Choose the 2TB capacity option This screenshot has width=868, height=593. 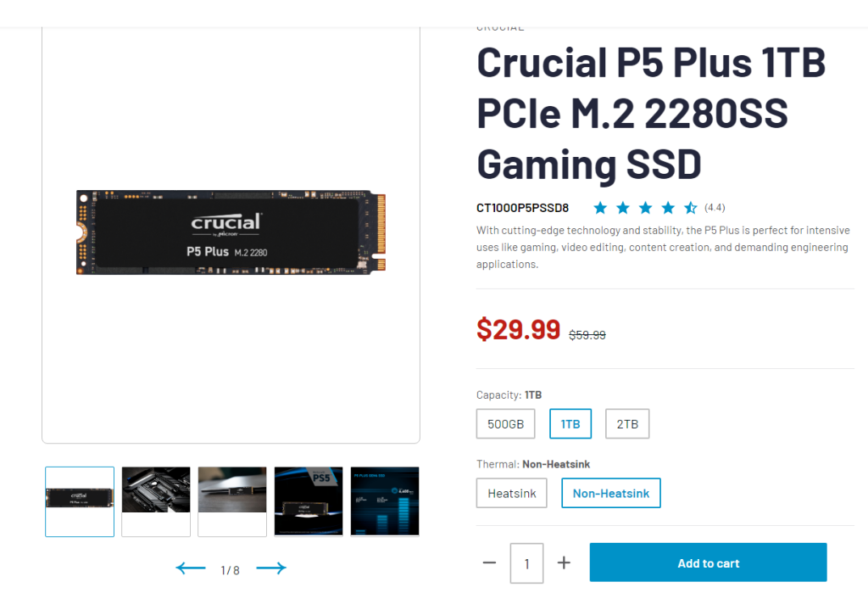pyautogui.click(x=627, y=424)
